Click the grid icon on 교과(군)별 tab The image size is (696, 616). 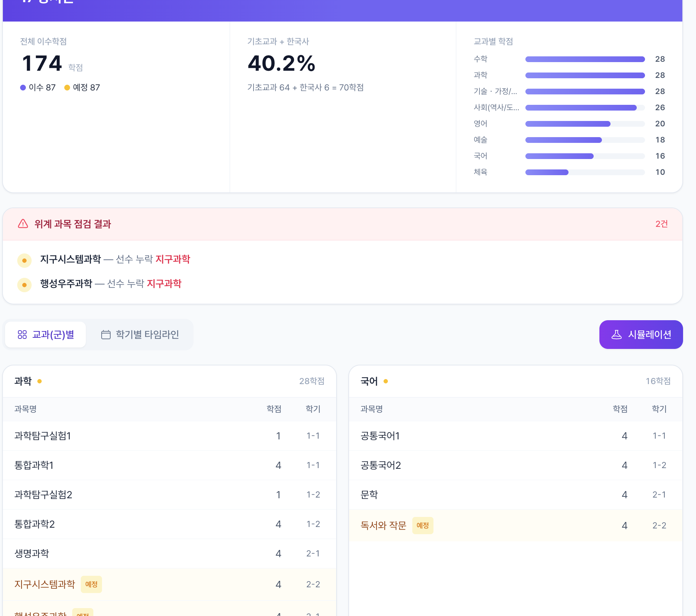pos(22,335)
